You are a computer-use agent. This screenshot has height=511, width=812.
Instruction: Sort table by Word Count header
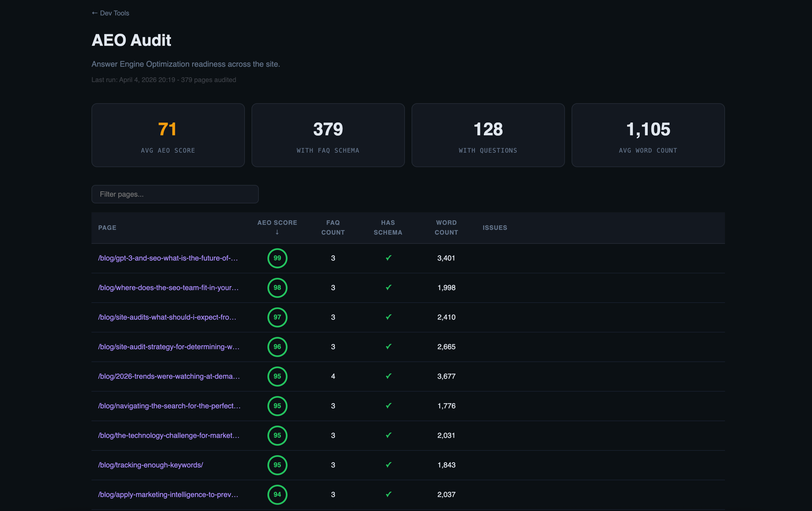pos(446,227)
